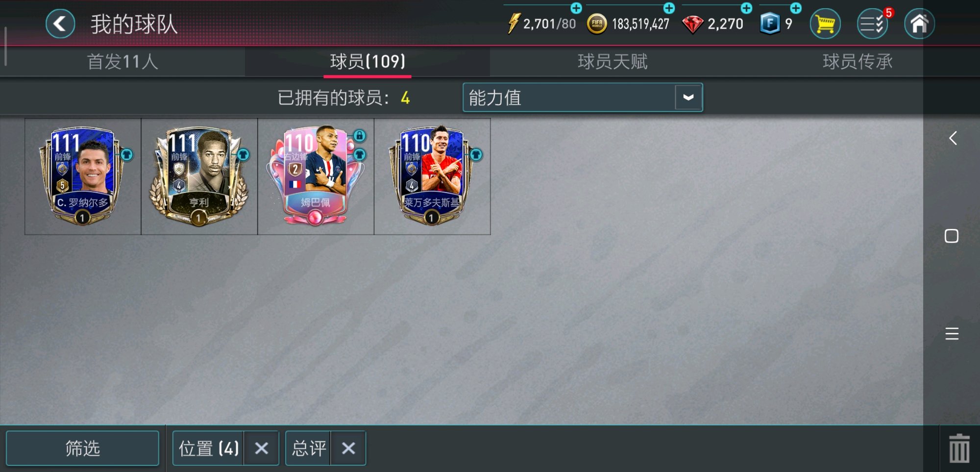This screenshot has width=980, height=472.
Task: Go to home via house icon
Action: pyautogui.click(x=919, y=24)
